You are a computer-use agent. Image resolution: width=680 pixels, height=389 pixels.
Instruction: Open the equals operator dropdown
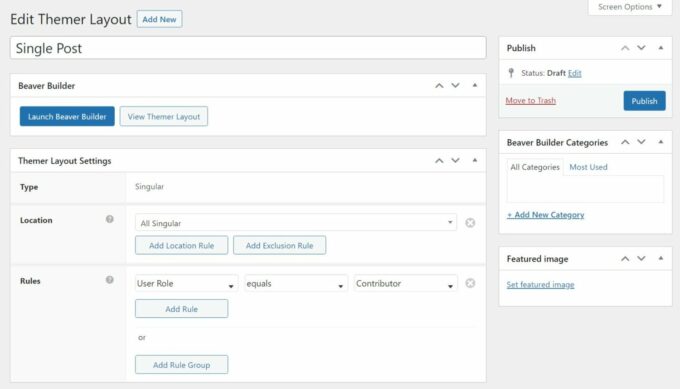click(296, 284)
